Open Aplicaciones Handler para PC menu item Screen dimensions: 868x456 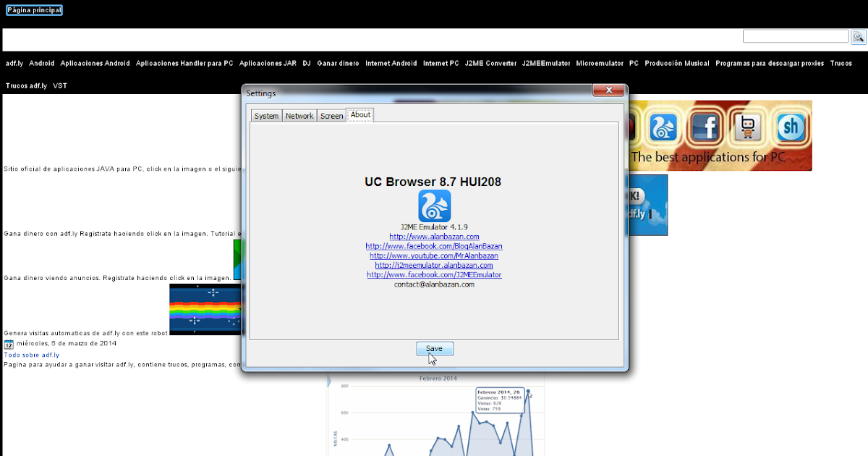point(184,64)
